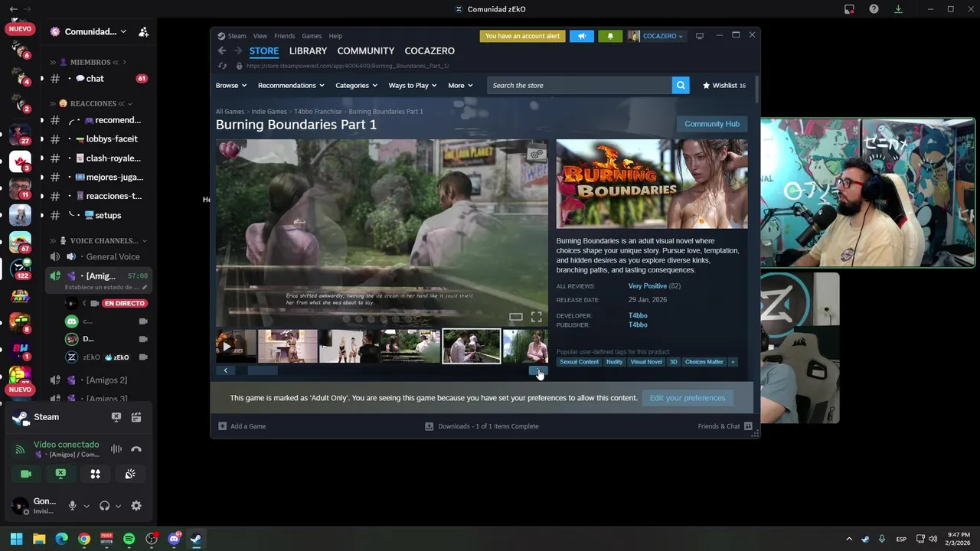Disconnect from voice call
The image size is (980, 551).
(x=136, y=449)
